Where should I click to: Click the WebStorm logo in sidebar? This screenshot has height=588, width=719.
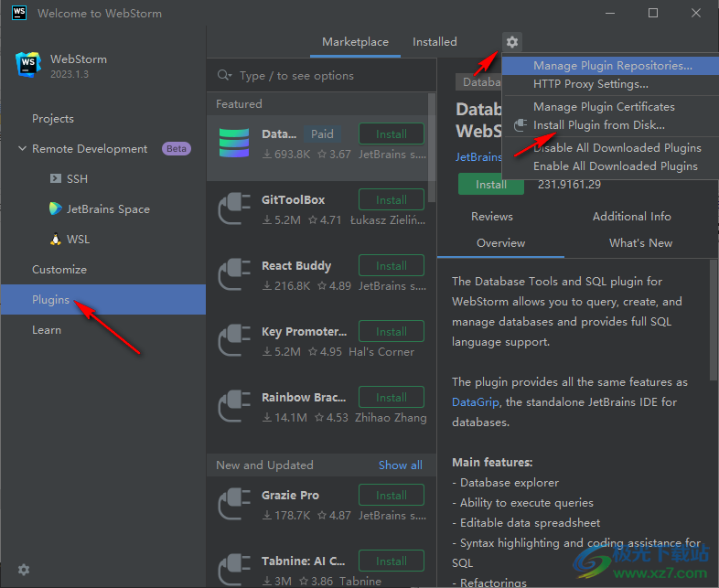(28, 65)
